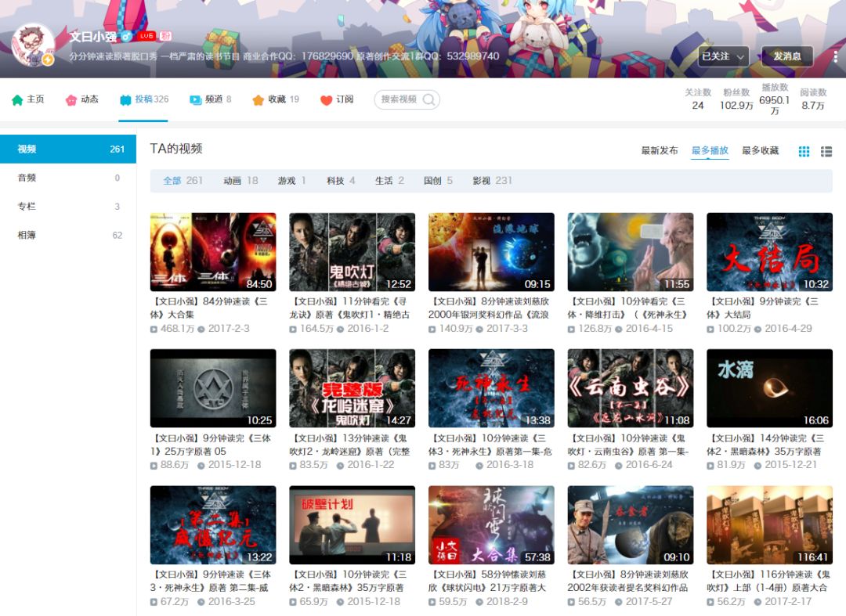Viewport: 846px width, 616px height.
Task: Open the 动态 activity tab
Action: pos(82,99)
